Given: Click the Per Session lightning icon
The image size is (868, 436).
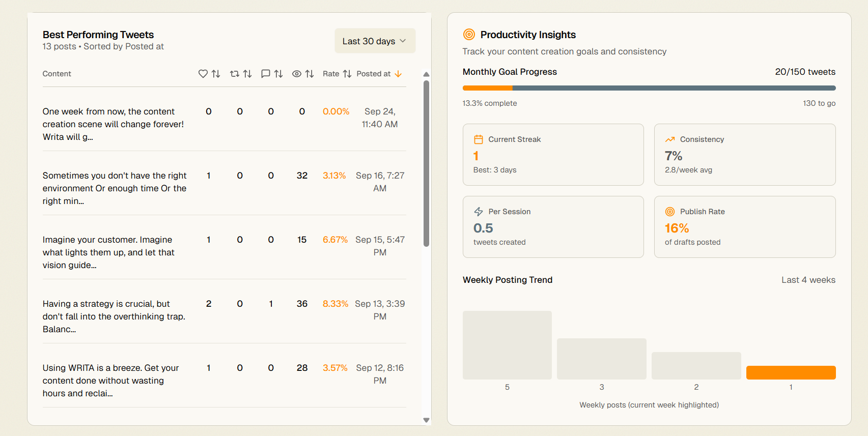Looking at the screenshot, I should click(479, 212).
